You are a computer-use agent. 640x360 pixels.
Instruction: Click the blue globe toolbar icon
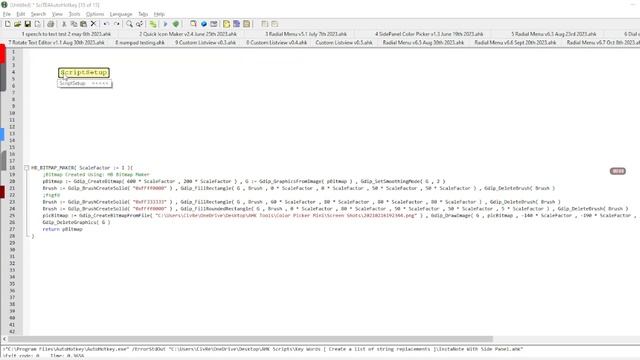pyautogui.click(x=204, y=24)
